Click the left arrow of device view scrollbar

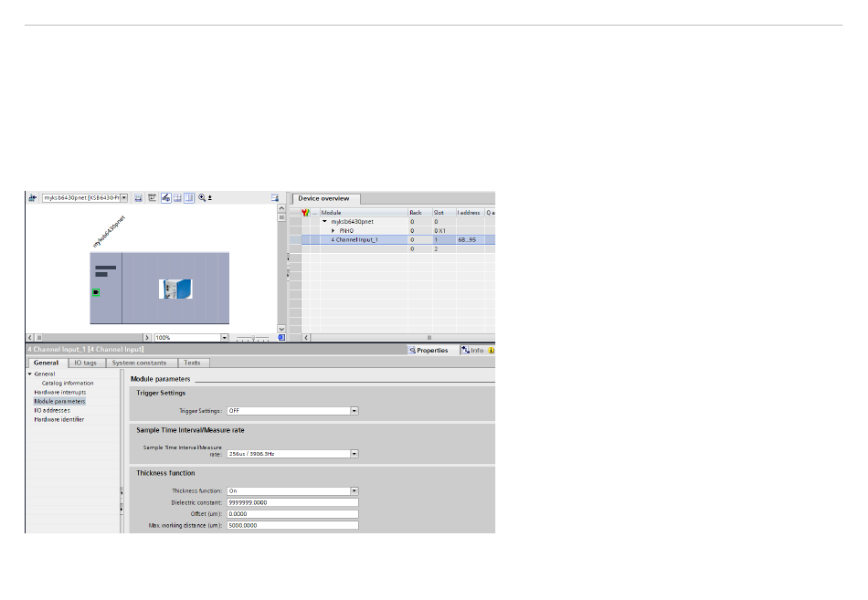point(30,337)
